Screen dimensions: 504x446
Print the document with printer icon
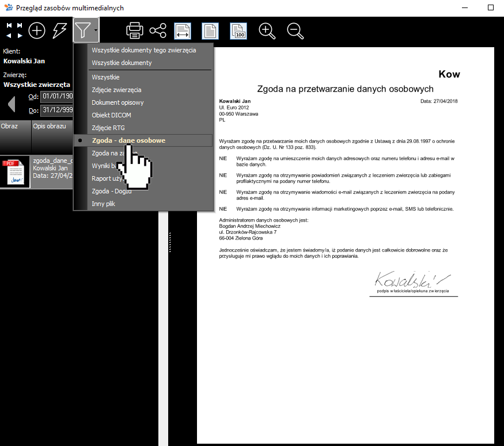click(x=135, y=31)
